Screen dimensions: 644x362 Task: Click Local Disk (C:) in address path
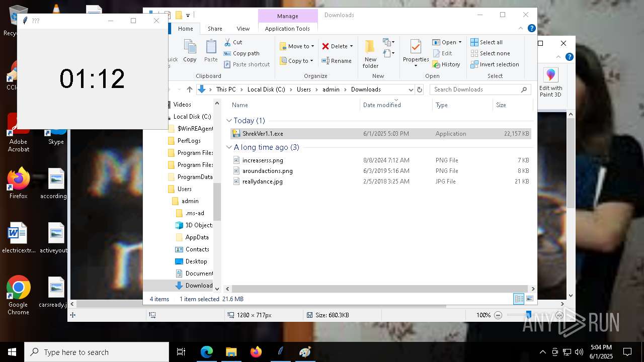coord(266,89)
